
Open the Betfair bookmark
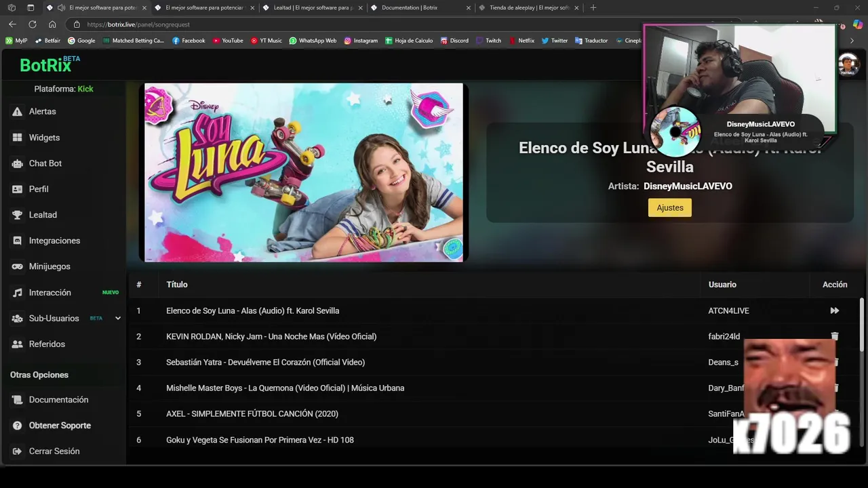coord(47,41)
